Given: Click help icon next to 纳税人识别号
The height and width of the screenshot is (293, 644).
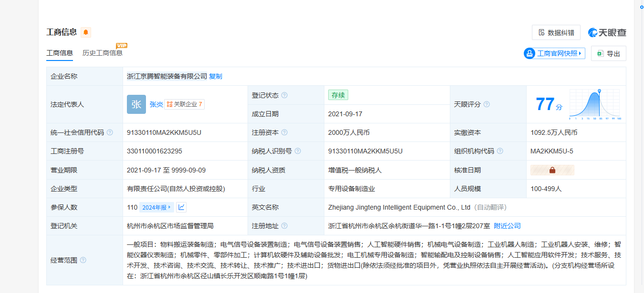Looking at the screenshot, I should click(x=298, y=151).
